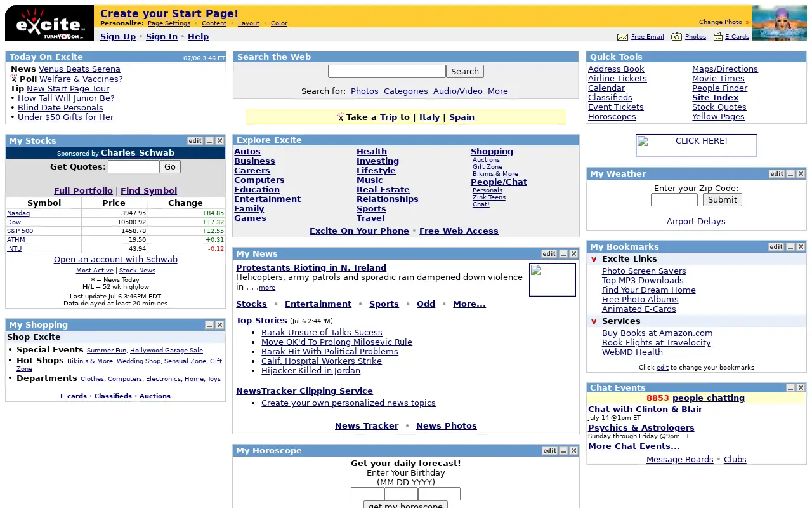Open the Nasdaq symbol link

18,213
